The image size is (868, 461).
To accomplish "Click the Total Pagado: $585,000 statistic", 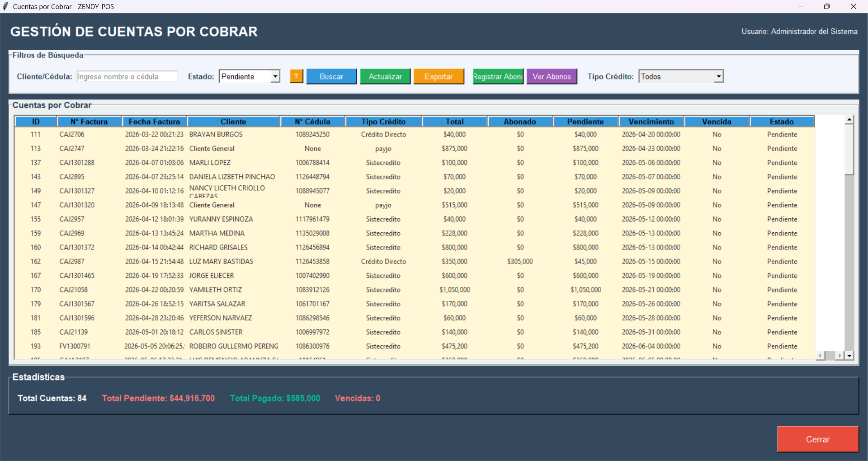I will pyautogui.click(x=275, y=398).
